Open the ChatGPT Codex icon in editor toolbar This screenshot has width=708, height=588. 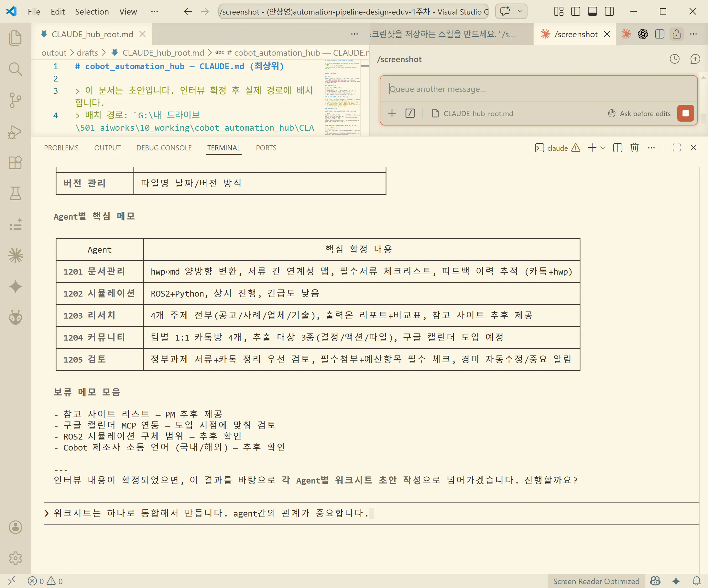(643, 34)
